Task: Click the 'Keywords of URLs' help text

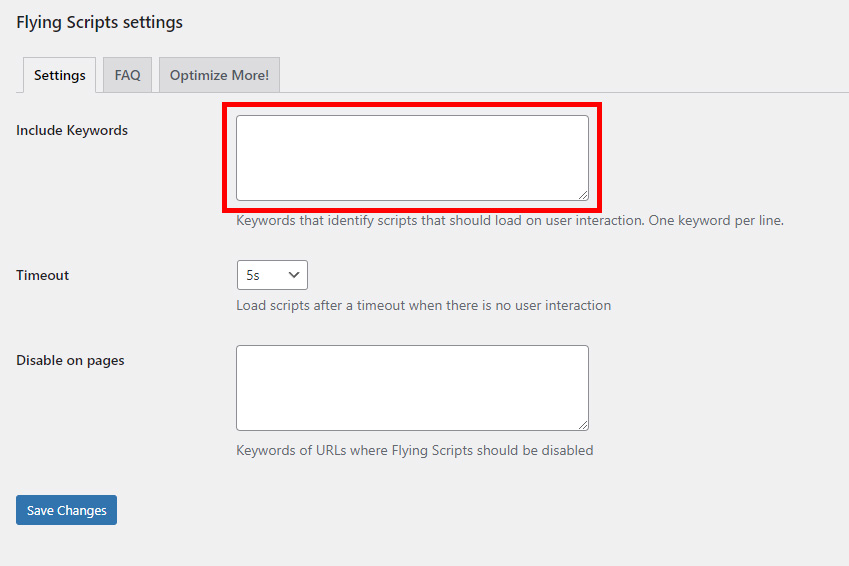Action: pyautogui.click(x=414, y=450)
